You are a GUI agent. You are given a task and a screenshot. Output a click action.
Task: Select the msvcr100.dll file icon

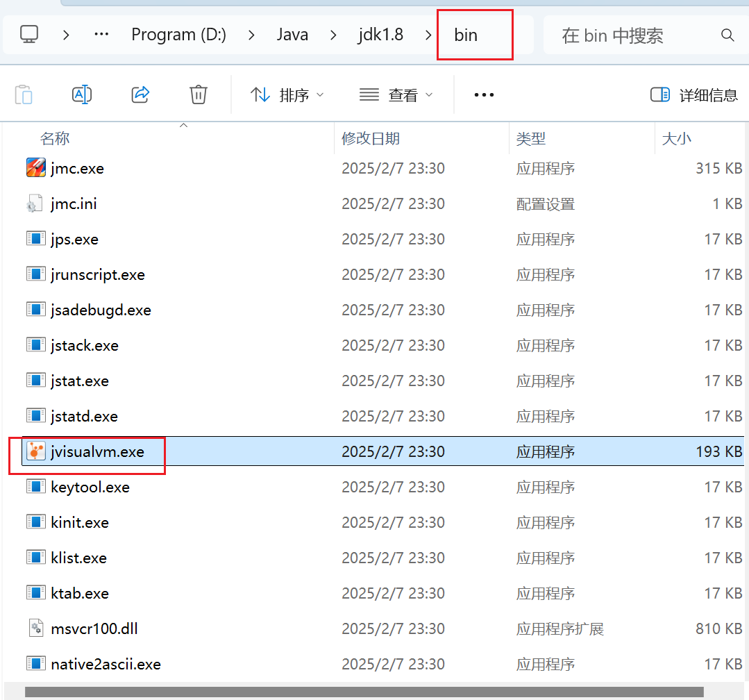pyautogui.click(x=36, y=627)
